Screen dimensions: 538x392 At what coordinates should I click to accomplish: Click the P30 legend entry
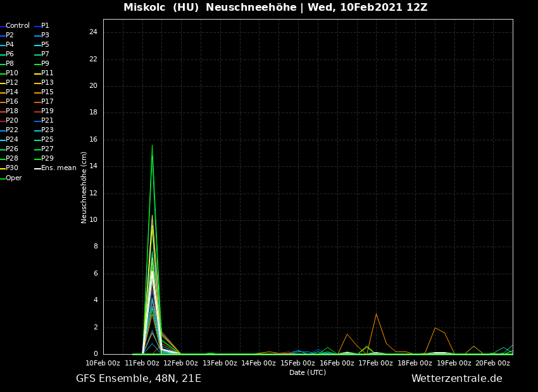pyautogui.click(x=12, y=168)
